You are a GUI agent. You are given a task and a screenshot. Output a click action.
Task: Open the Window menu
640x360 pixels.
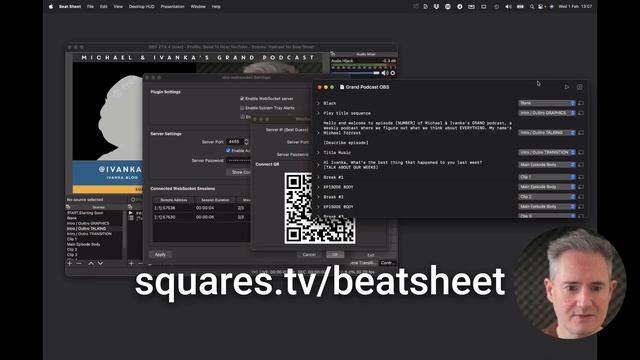pos(198,7)
